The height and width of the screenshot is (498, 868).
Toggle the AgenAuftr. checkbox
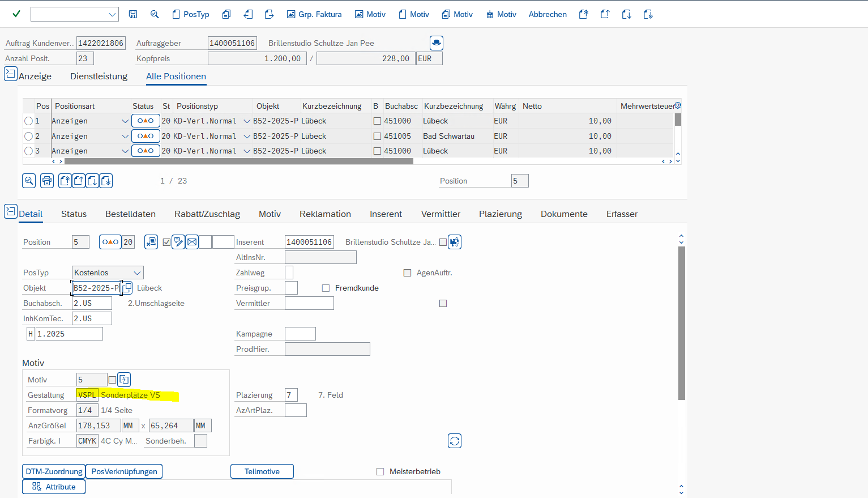coord(407,273)
